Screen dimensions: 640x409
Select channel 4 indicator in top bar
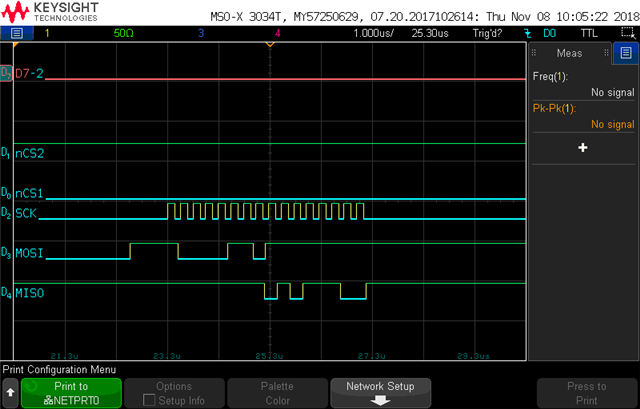(x=278, y=33)
